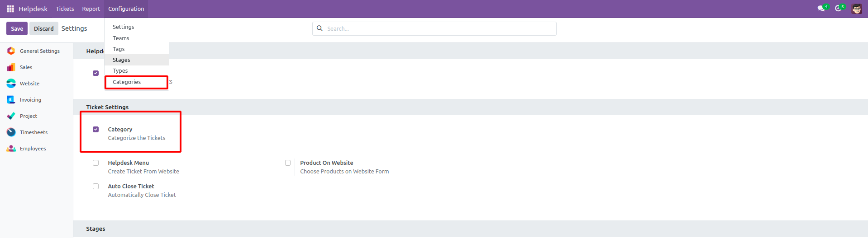Choose Stages in the dropdown menu
The width and height of the screenshot is (868, 238).
pyautogui.click(x=121, y=60)
